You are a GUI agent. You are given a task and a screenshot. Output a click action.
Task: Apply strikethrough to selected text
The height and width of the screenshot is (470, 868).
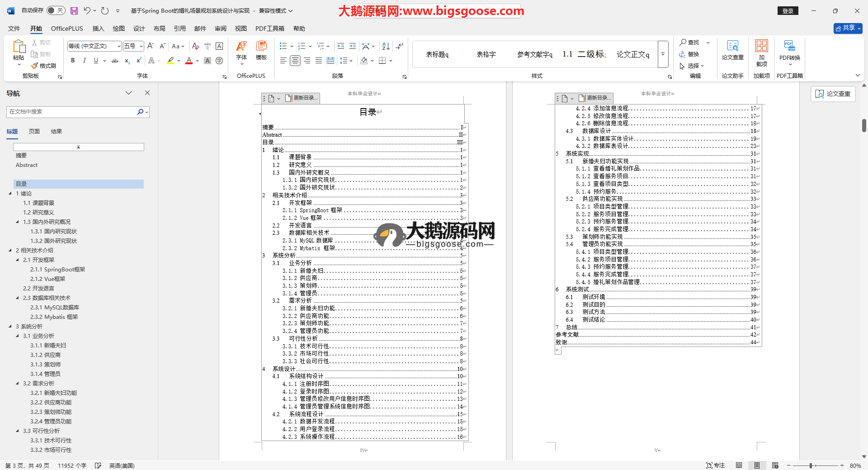point(115,61)
